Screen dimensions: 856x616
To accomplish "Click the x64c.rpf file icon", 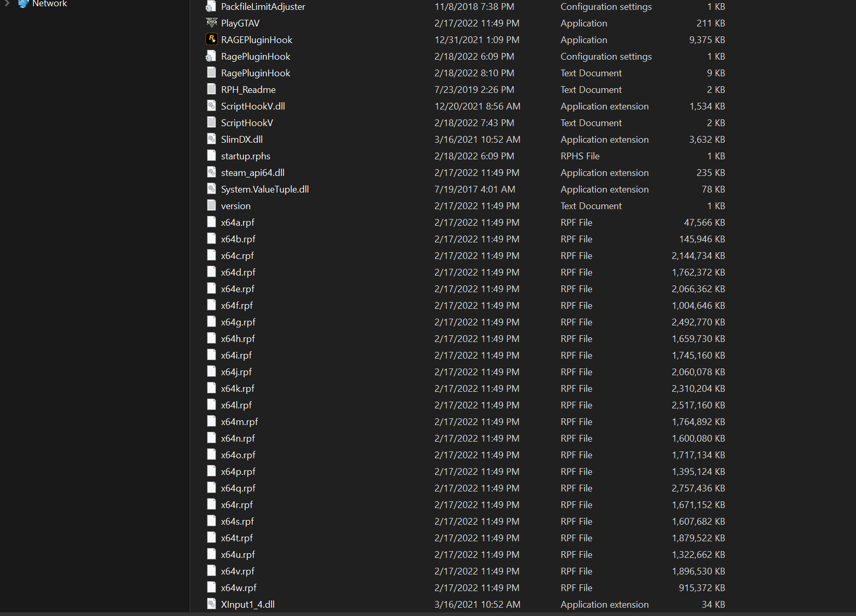I will coord(211,255).
